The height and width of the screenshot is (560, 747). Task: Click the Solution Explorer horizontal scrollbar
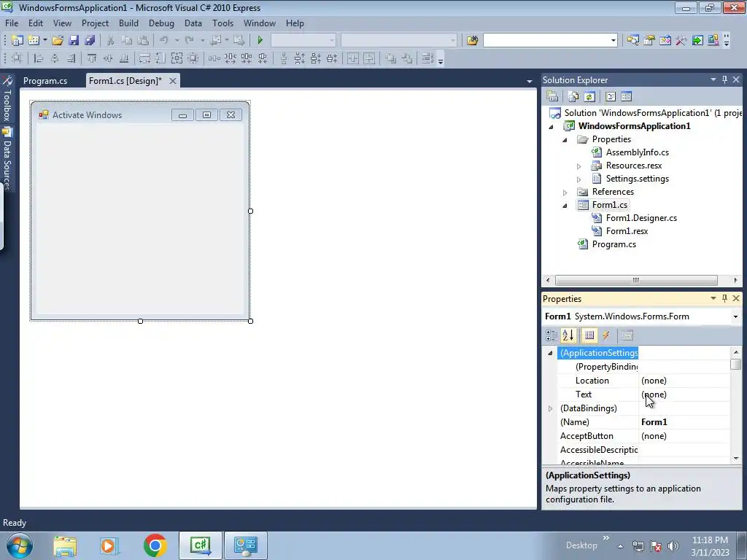(x=636, y=280)
